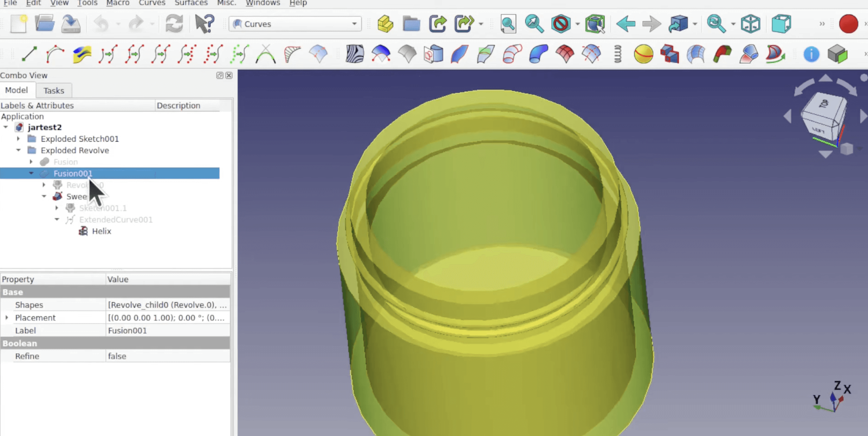This screenshot has width=868, height=436.
Task: Open the Curves workbench dropdown
Action: pos(295,24)
